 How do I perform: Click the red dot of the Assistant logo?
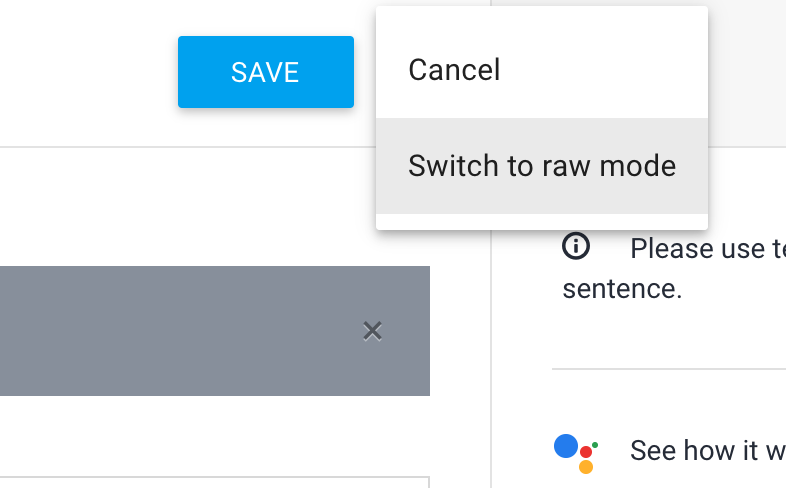(586, 452)
